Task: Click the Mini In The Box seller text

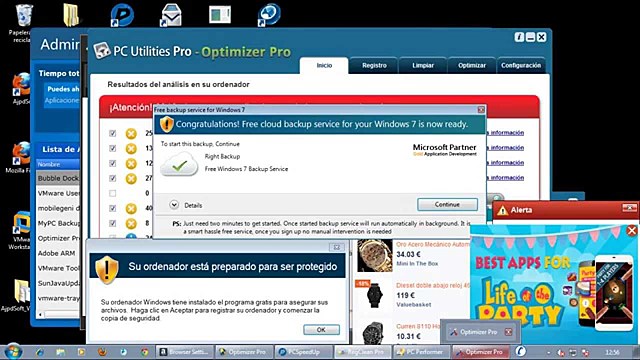Action: [417, 264]
